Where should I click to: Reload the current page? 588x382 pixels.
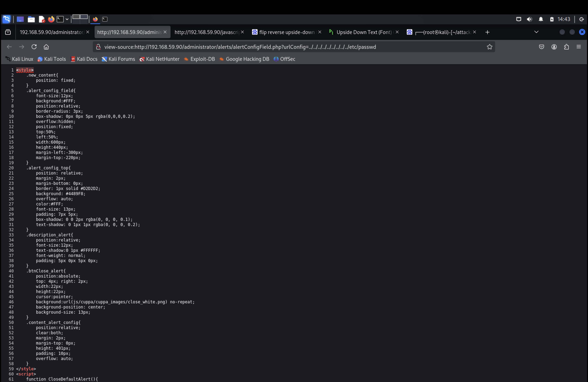pyautogui.click(x=34, y=47)
